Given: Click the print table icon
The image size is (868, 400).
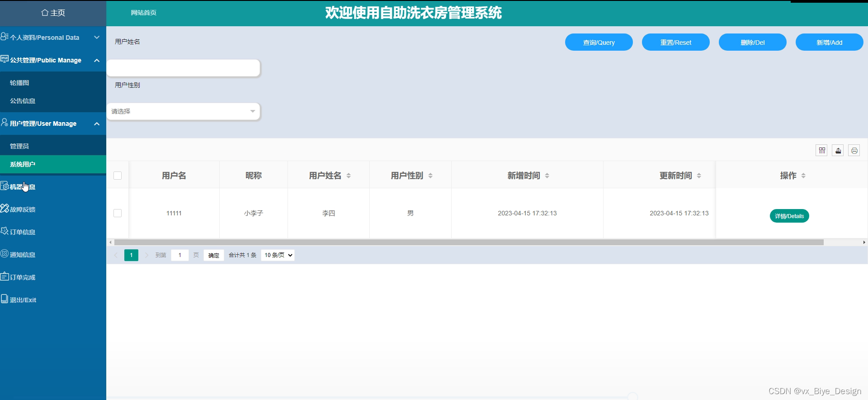Looking at the screenshot, I should (x=854, y=151).
